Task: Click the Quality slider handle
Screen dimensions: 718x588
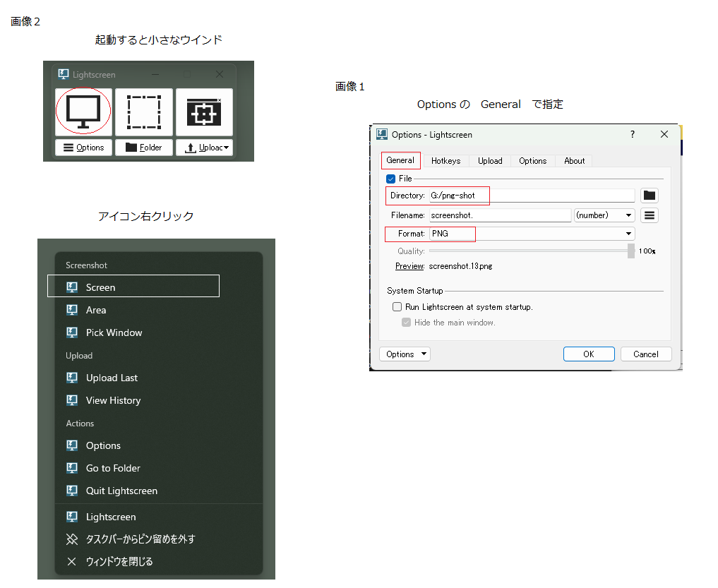Action: coord(631,251)
